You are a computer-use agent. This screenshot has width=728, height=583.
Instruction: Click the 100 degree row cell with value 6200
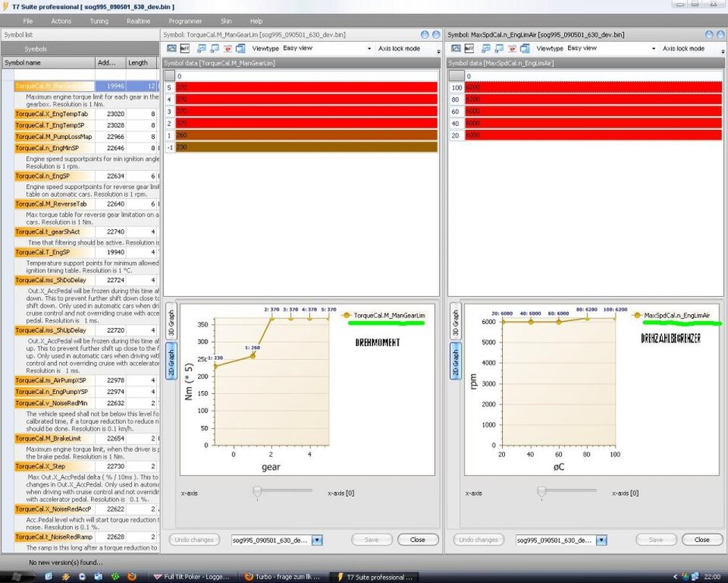pyautogui.click(x=594, y=87)
